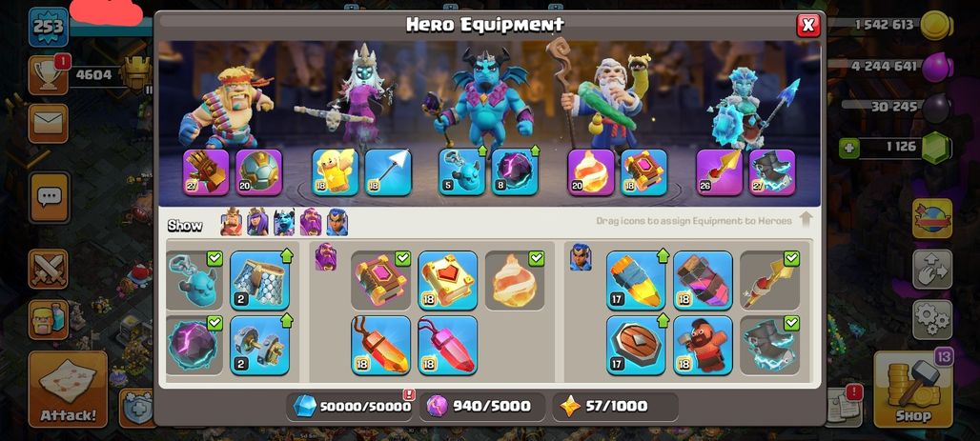Open the trophy leaderboard menu
Image resolution: width=980 pixels, height=441 pixels.
[x=48, y=75]
